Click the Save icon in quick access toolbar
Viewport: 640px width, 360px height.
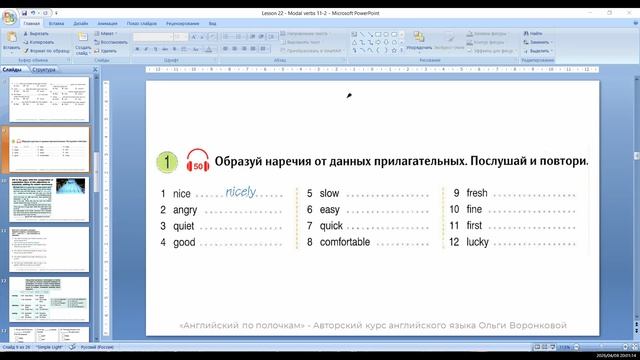24,13
